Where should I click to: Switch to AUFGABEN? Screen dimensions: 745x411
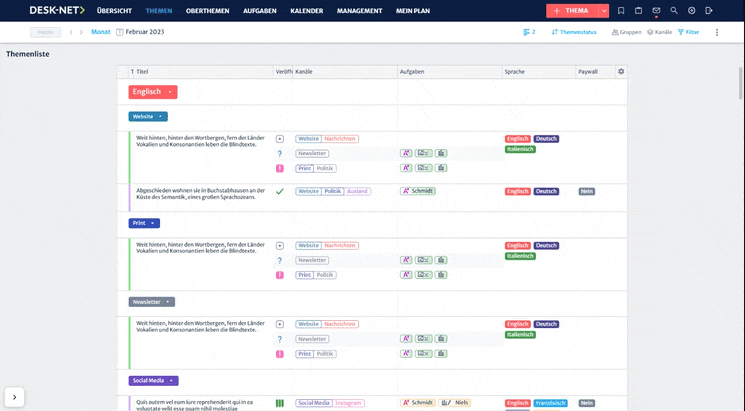259,10
